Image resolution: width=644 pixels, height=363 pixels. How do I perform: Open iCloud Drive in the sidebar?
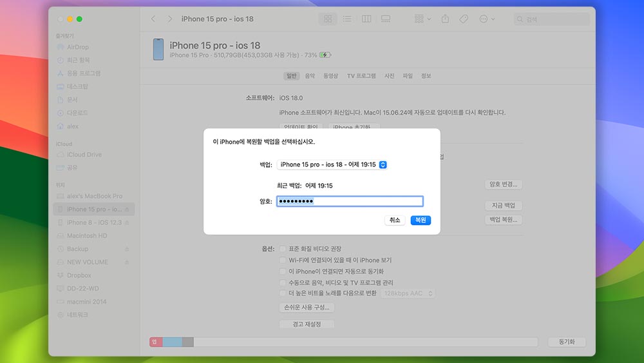(84, 155)
